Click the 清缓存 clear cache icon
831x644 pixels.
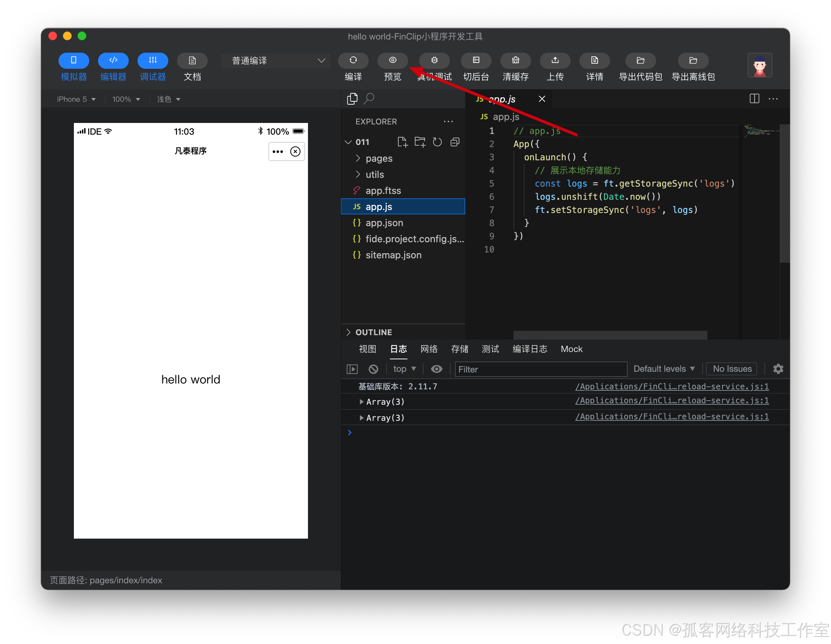click(515, 60)
